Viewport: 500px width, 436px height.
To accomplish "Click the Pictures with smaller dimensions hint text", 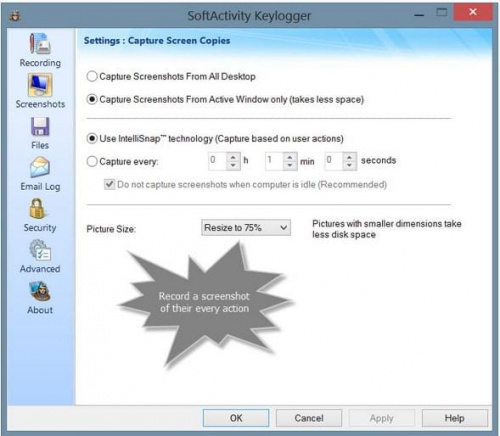I will pyautogui.click(x=387, y=229).
